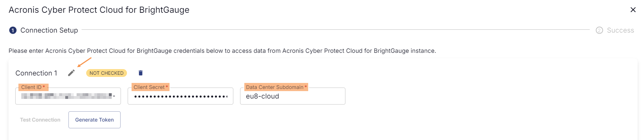The height and width of the screenshot is (140, 644).
Task: Select the Success step label
Action: (x=620, y=30)
